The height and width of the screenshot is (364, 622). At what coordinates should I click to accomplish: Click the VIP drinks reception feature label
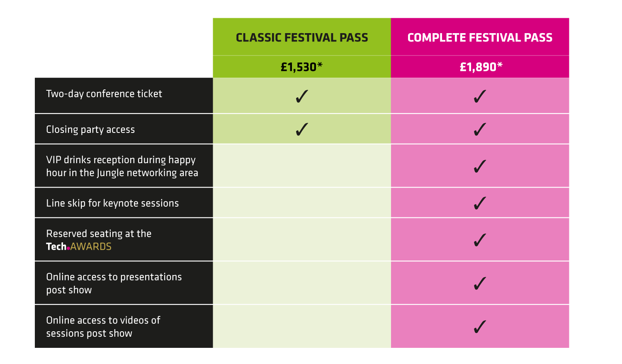122,166
